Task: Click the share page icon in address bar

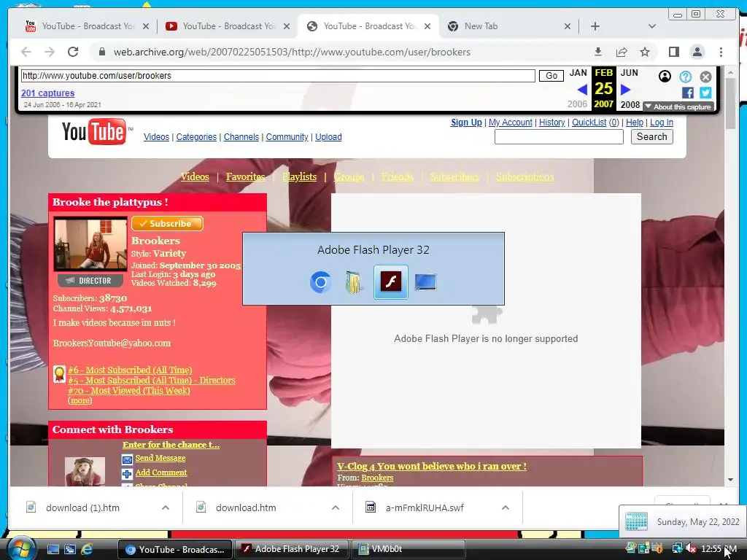Action: tap(622, 52)
